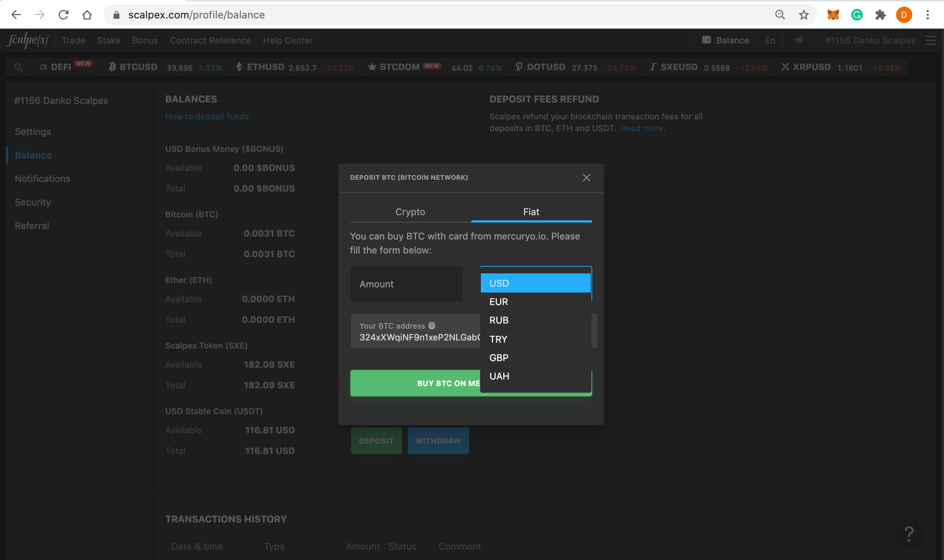944x560 pixels.
Task: Select Balance in the profile sidebar
Action: [x=33, y=155]
